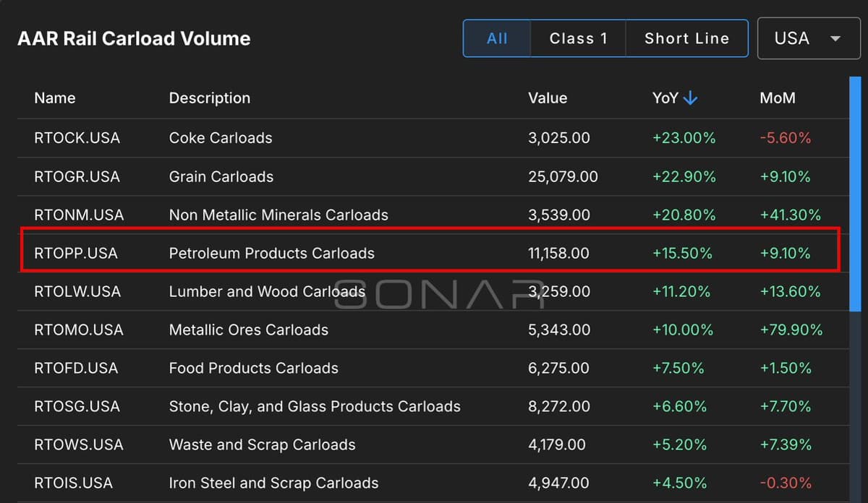Viewport: 868px width, 503px height.
Task: Click Stone, Clay, and Glass Products Carloads
Action: coord(315,406)
